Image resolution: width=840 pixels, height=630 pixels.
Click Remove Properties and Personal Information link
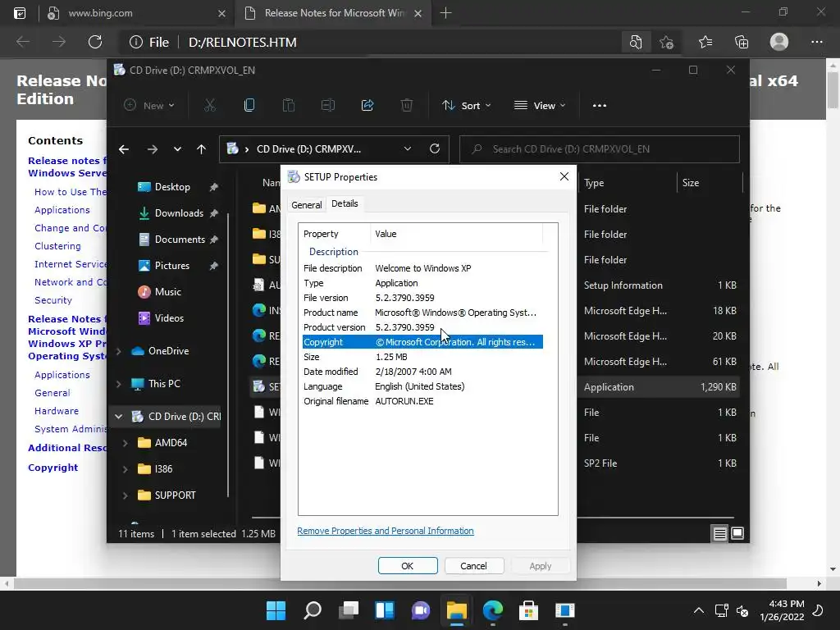pyautogui.click(x=386, y=531)
